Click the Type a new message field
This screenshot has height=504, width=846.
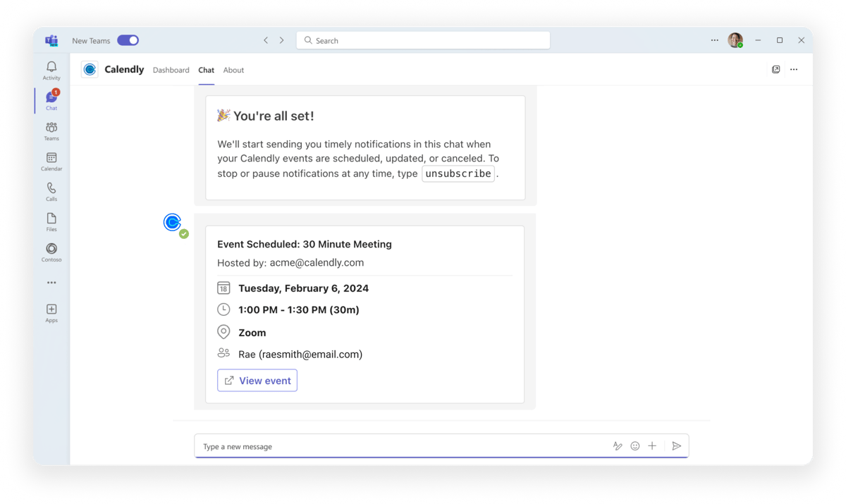pos(402,446)
